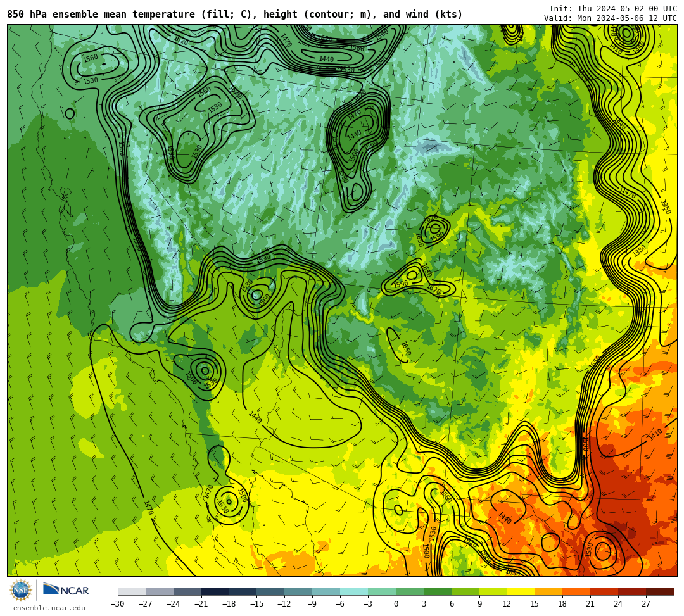This screenshot has height=616, width=684.
Task: Click the 12 colorbar tick label
Action: click(x=507, y=604)
